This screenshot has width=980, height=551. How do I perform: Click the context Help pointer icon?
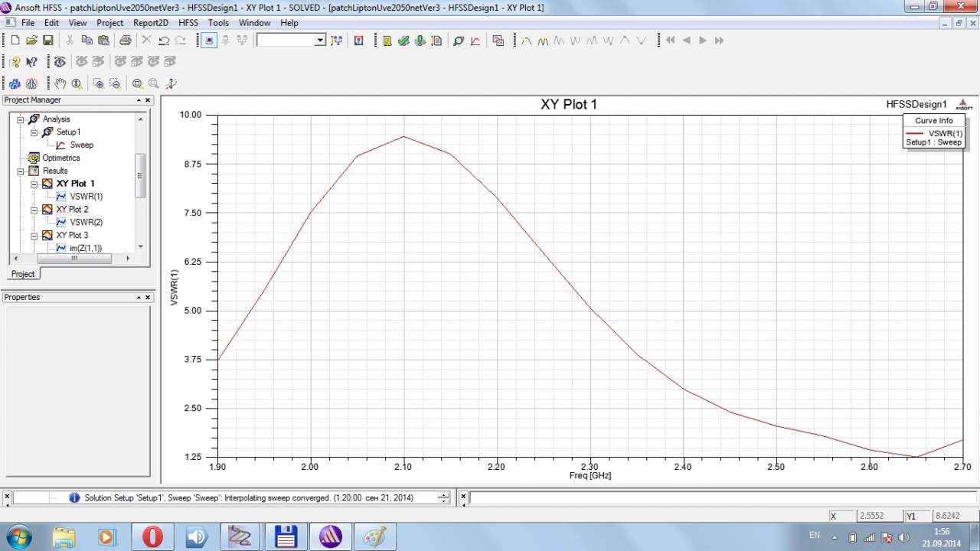(x=31, y=62)
